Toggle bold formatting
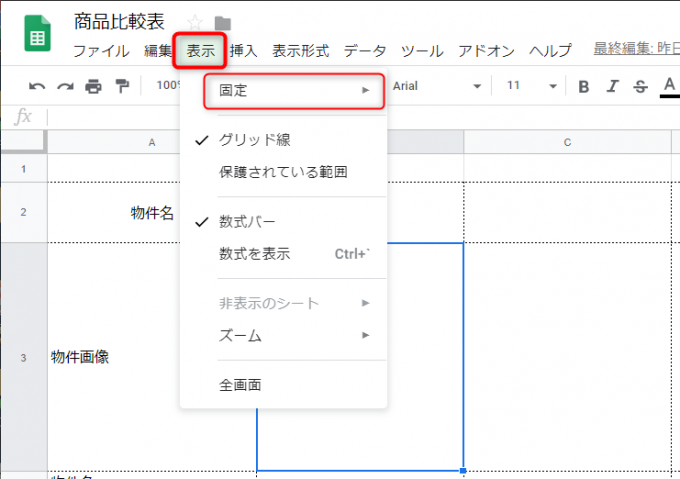Image resolution: width=680 pixels, height=479 pixels. 584,87
